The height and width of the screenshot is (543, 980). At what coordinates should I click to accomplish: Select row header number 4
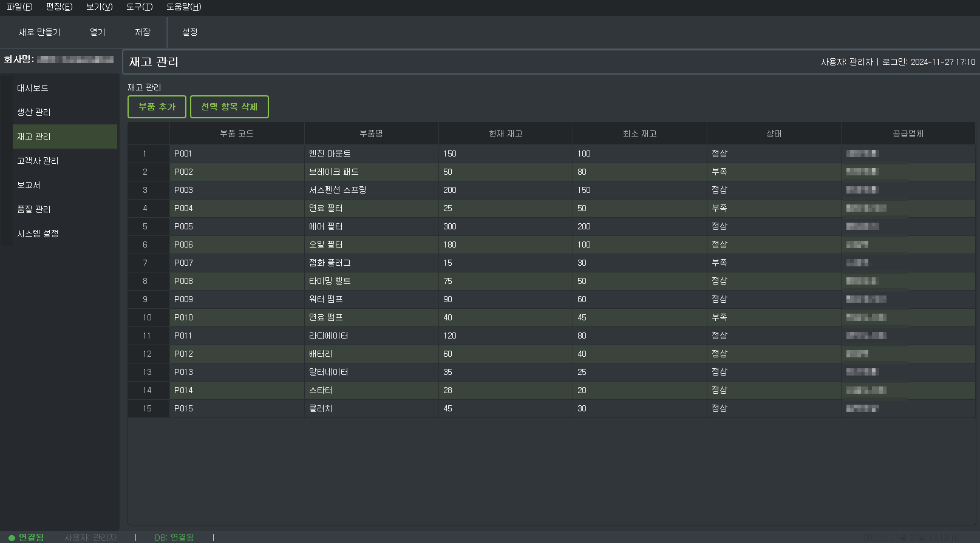click(x=145, y=208)
